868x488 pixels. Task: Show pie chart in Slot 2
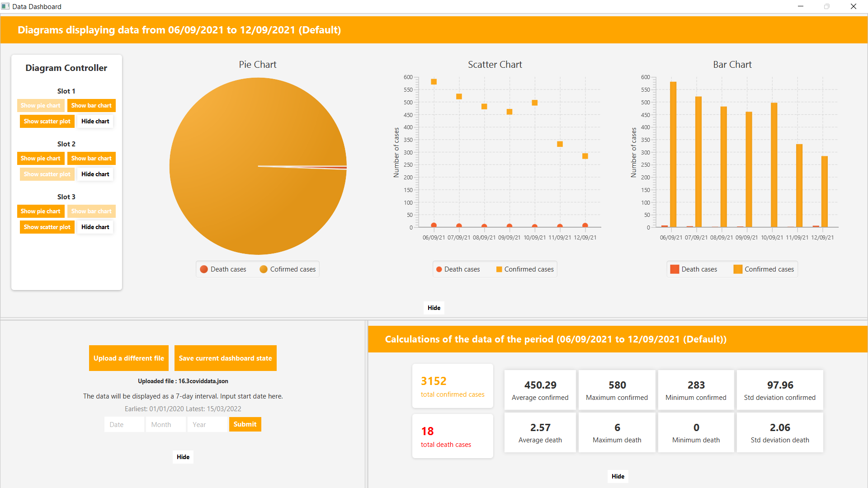(x=41, y=158)
